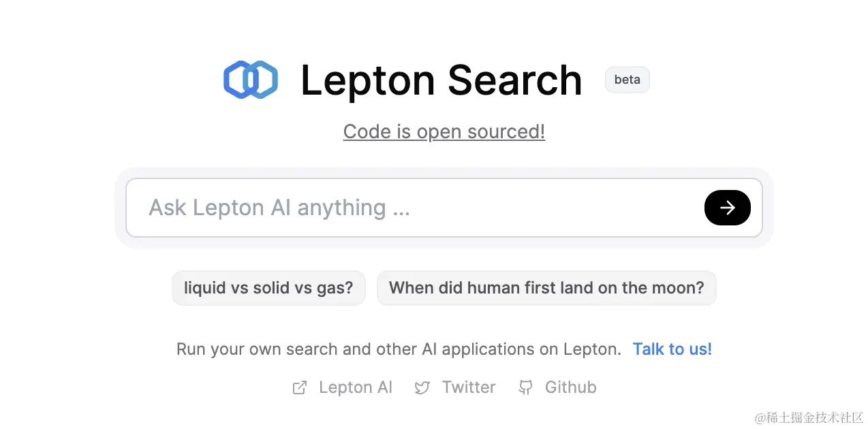The image size is (868, 429).
Task: Click the white arrow inside the submit button
Action: coord(728,208)
